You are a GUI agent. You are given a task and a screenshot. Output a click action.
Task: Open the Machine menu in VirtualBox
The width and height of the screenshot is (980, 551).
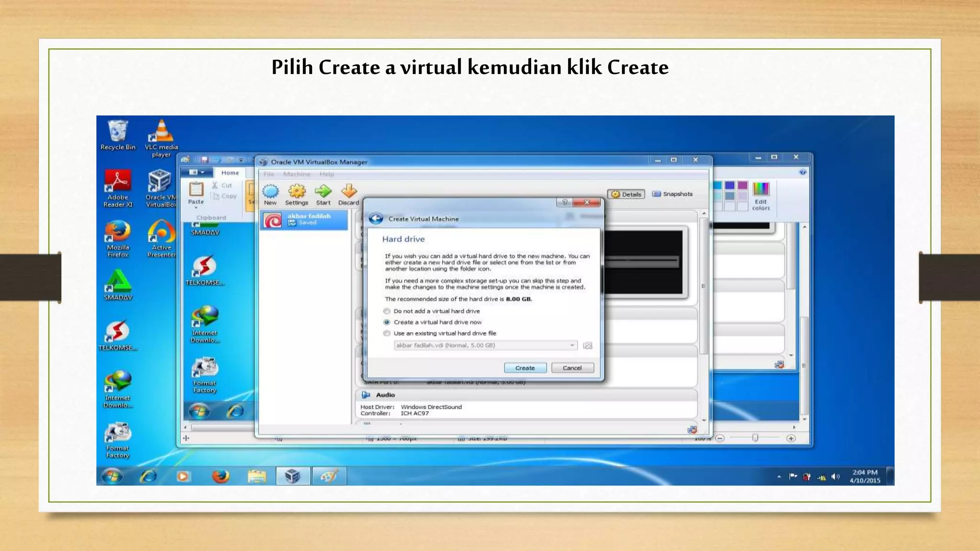click(x=297, y=174)
